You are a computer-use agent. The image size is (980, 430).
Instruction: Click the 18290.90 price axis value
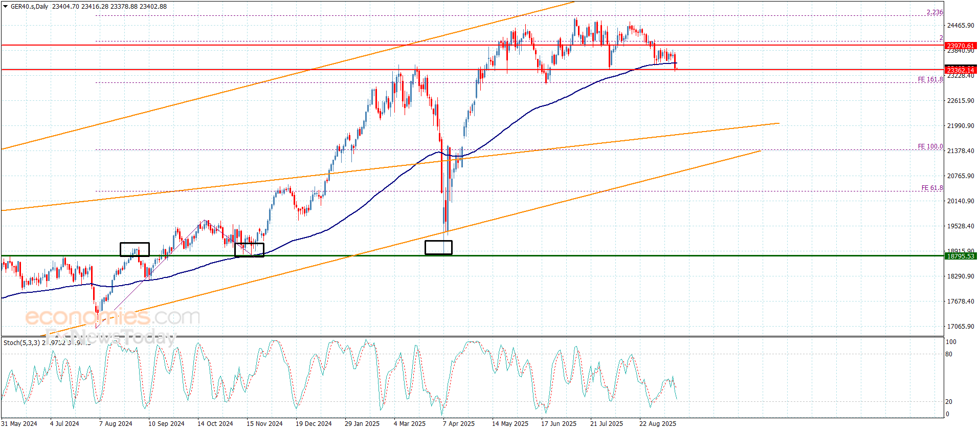[961, 276]
